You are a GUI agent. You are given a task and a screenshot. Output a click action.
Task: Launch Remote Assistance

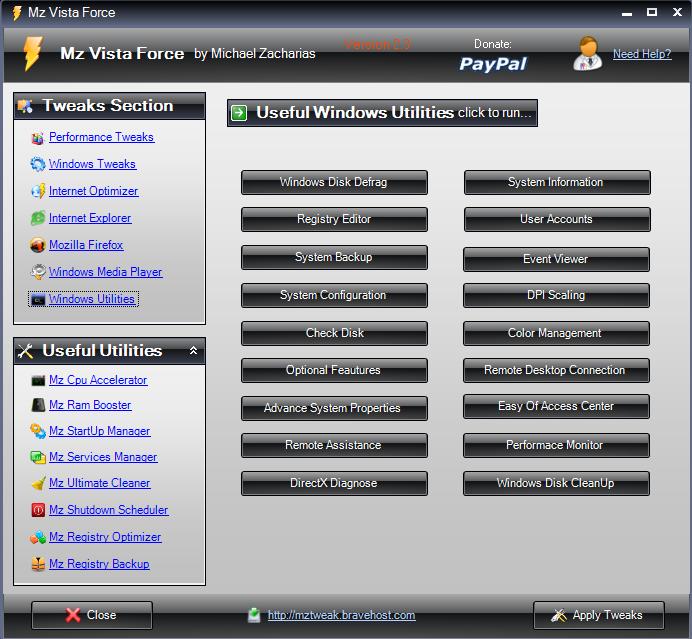tap(334, 445)
